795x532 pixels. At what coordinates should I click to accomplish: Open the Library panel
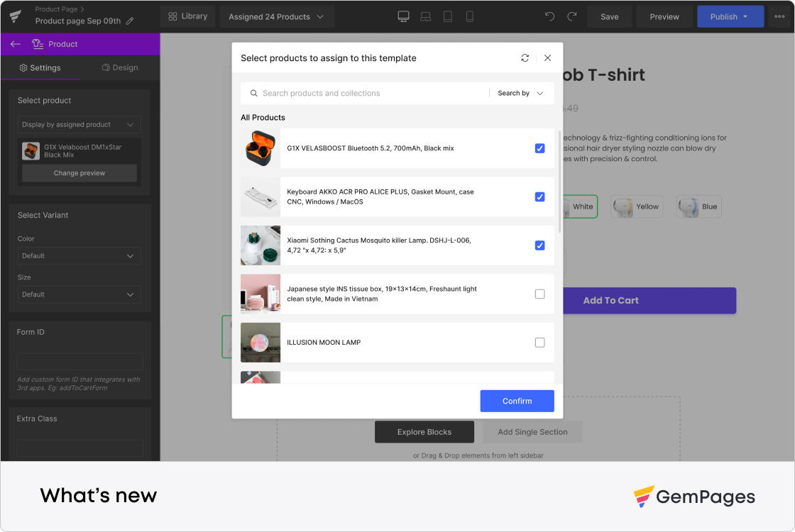188,16
